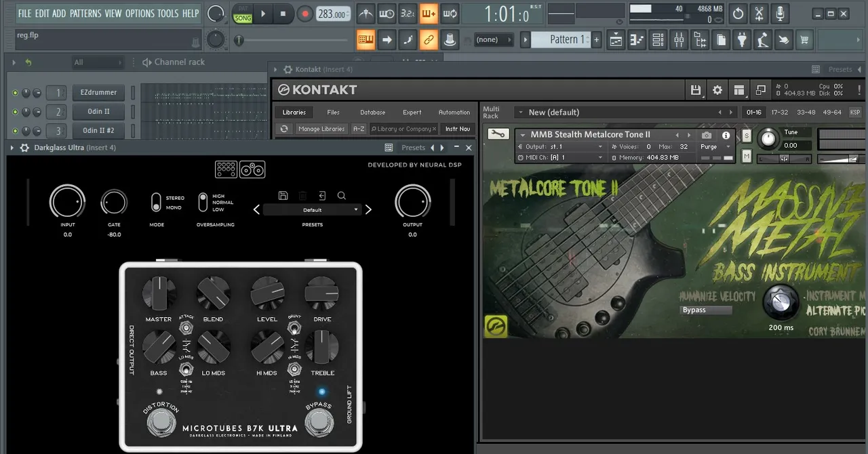Open the instrument Output st.1 dropdown
This screenshot has height=454, width=868.
[x=560, y=146]
